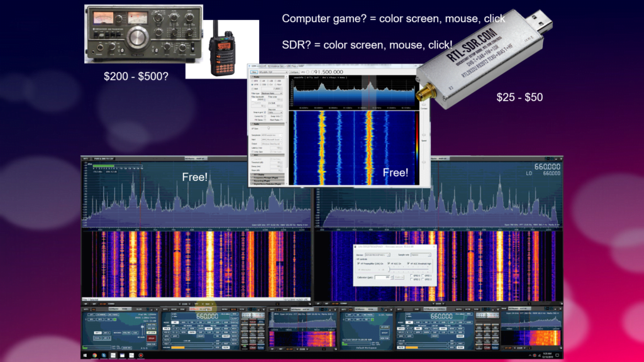Select the DSB mode radio button in SDR#
This screenshot has width=644, height=362.
[260, 85]
